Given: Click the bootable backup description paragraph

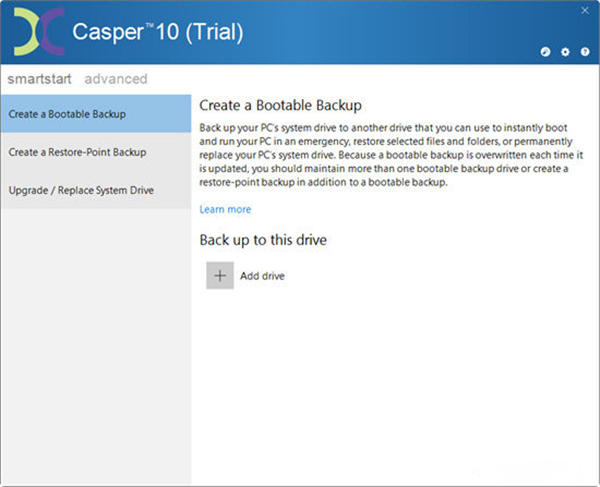Looking at the screenshot, I should pos(390,155).
